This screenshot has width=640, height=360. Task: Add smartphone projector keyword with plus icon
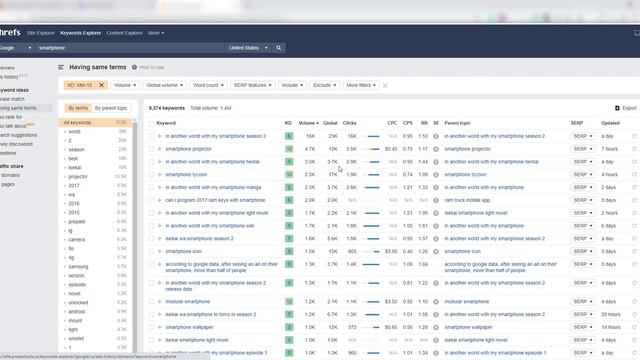(160, 149)
